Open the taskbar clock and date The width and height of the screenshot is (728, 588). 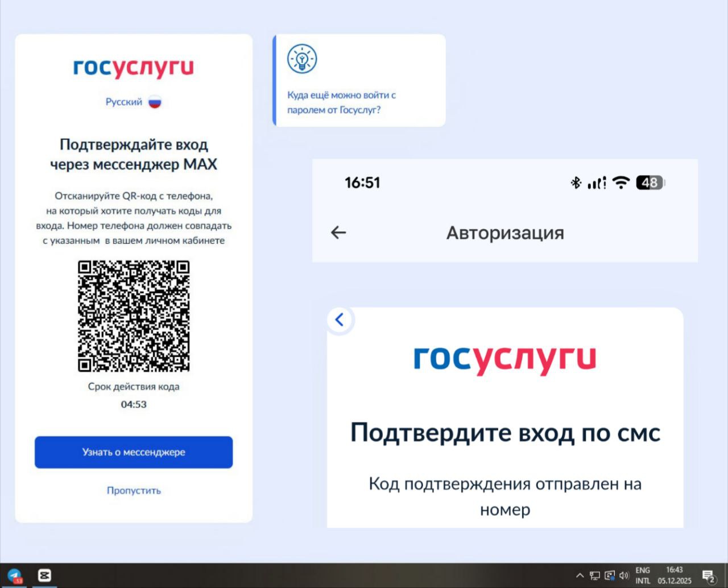675,575
